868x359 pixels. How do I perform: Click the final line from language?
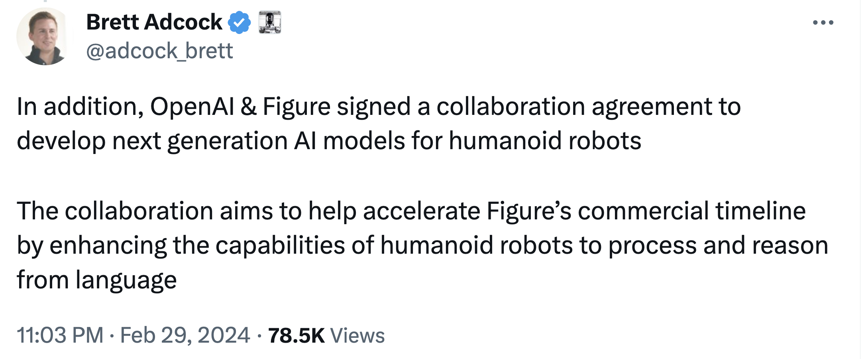[97, 280]
